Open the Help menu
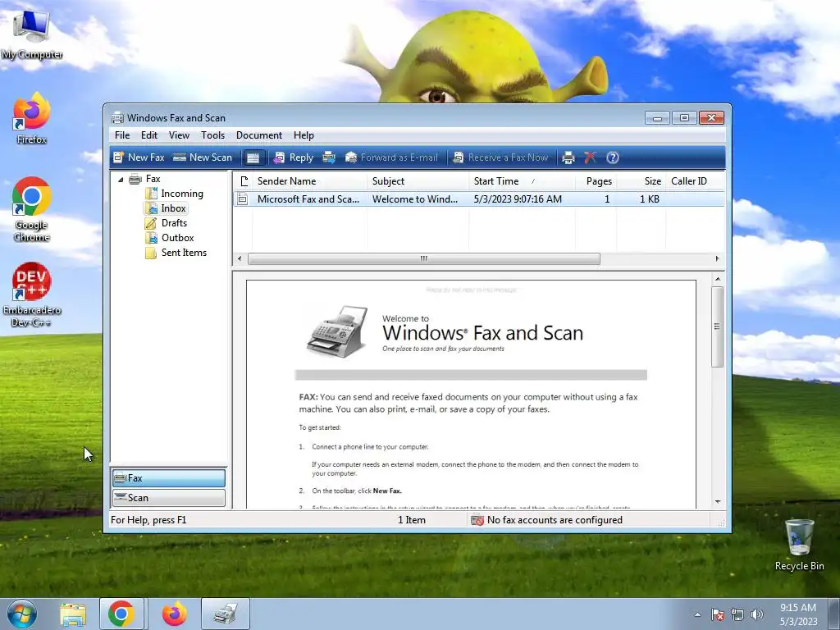 pos(304,135)
